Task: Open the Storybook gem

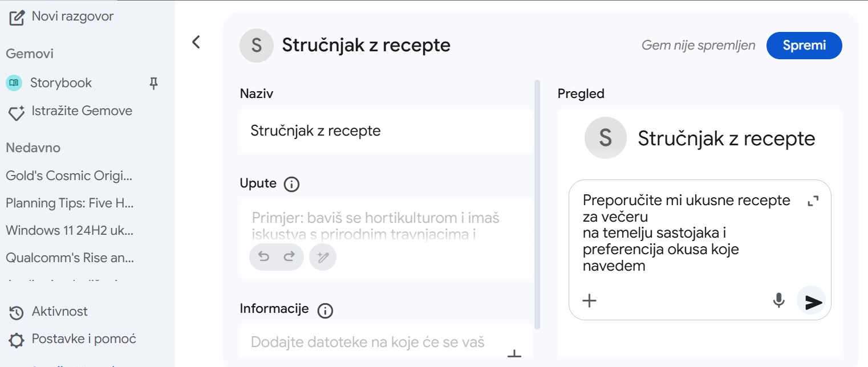Action: coord(61,83)
